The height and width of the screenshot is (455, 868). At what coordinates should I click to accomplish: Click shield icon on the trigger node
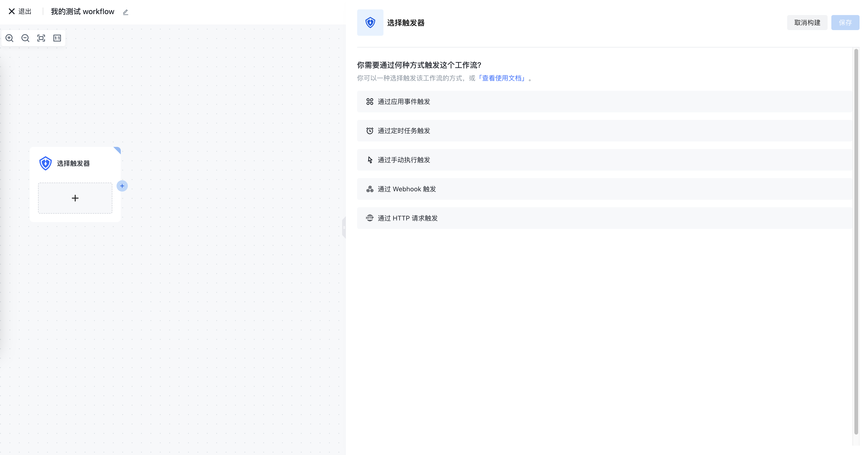click(46, 163)
